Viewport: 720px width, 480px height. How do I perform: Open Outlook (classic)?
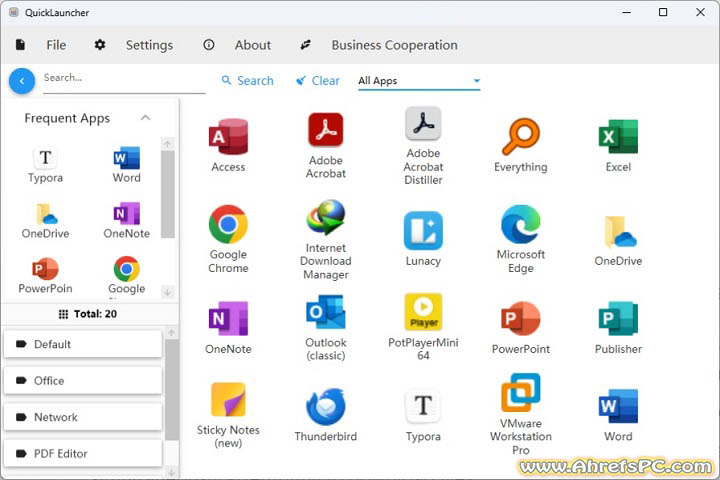click(x=326, y=328)
